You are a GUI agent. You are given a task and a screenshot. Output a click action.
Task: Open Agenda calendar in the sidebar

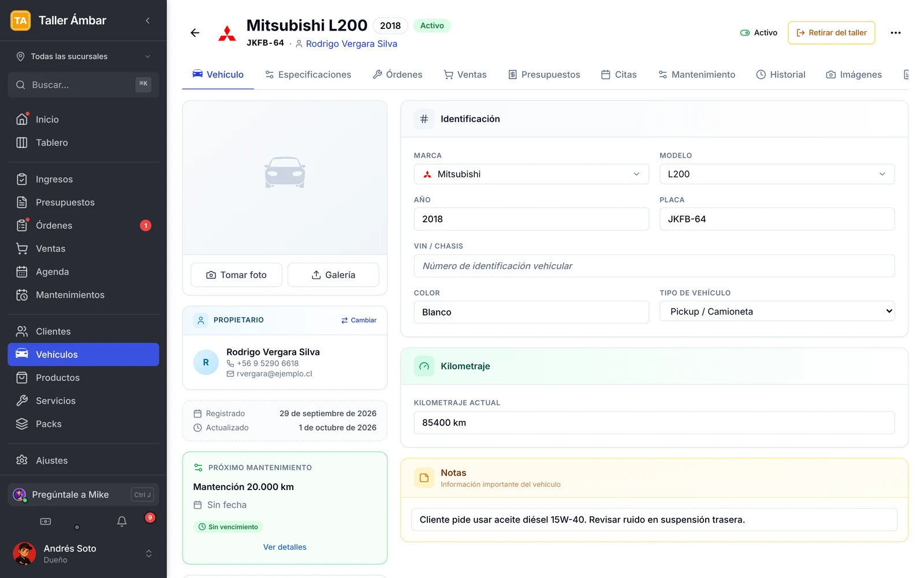coord(83,272)
